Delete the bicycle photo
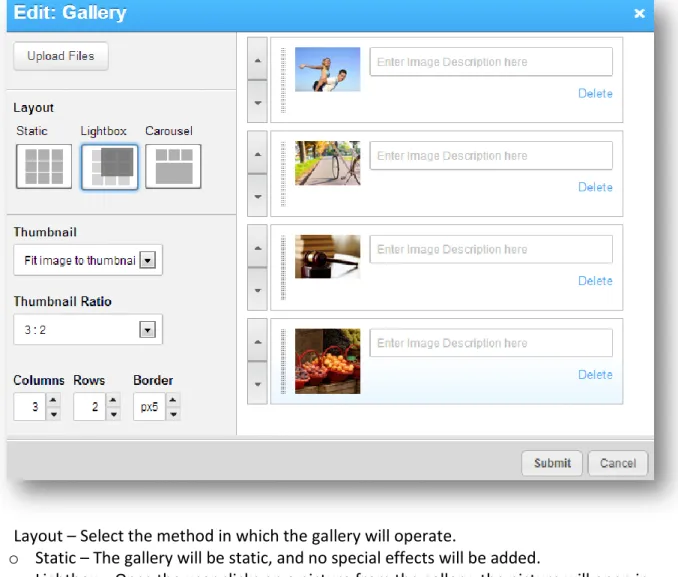The height and width of the screenshot is (577, 678). coord(595,187)
